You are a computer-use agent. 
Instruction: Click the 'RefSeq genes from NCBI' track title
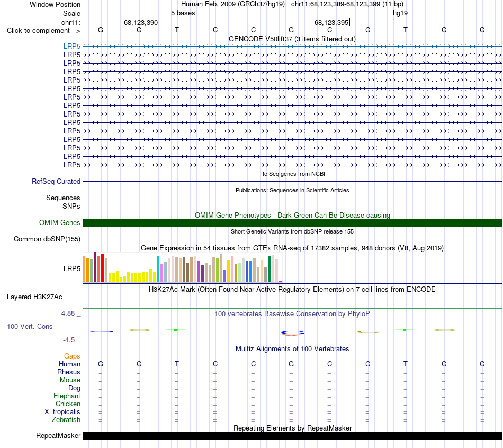coord(292,174)
